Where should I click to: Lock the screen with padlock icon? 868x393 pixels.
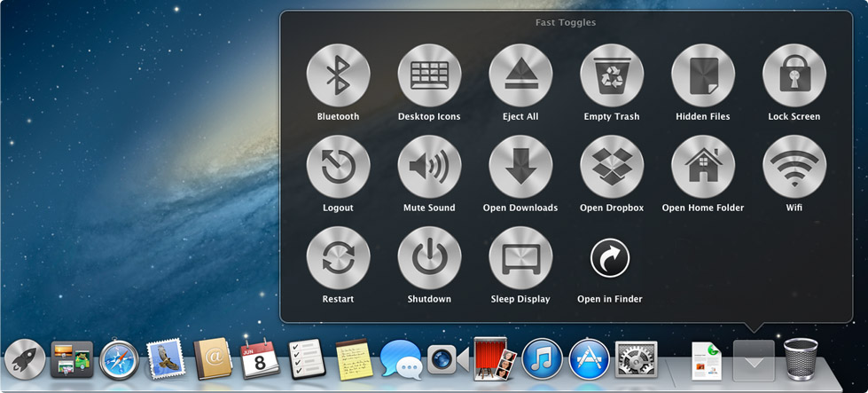point(794,76)
